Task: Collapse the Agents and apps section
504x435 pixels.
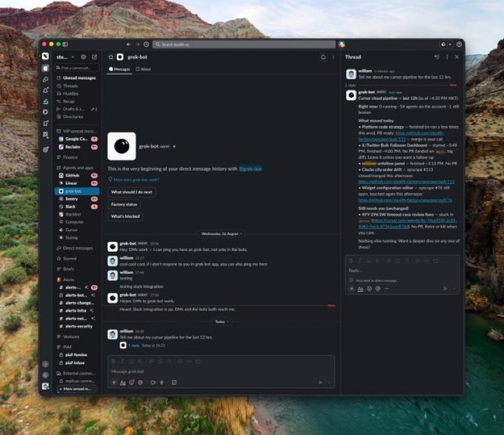Action: pyautogui.click(x=77, y=168)
